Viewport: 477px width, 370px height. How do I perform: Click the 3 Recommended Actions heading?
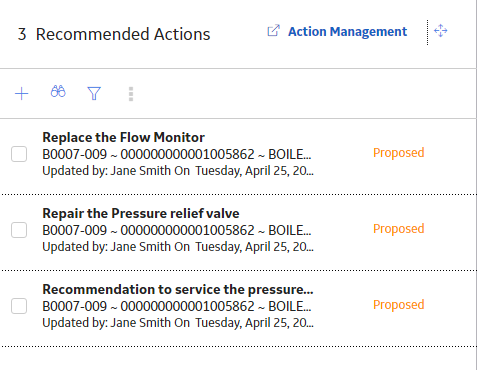click(114, 34)
